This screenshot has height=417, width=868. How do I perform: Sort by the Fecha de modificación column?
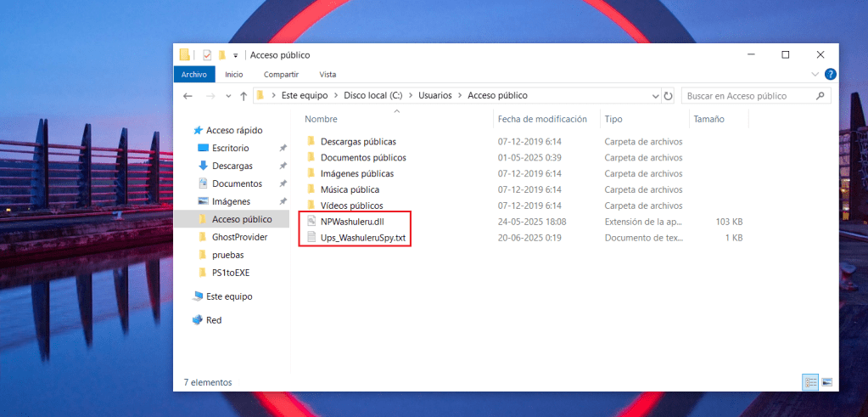[542, 120]
